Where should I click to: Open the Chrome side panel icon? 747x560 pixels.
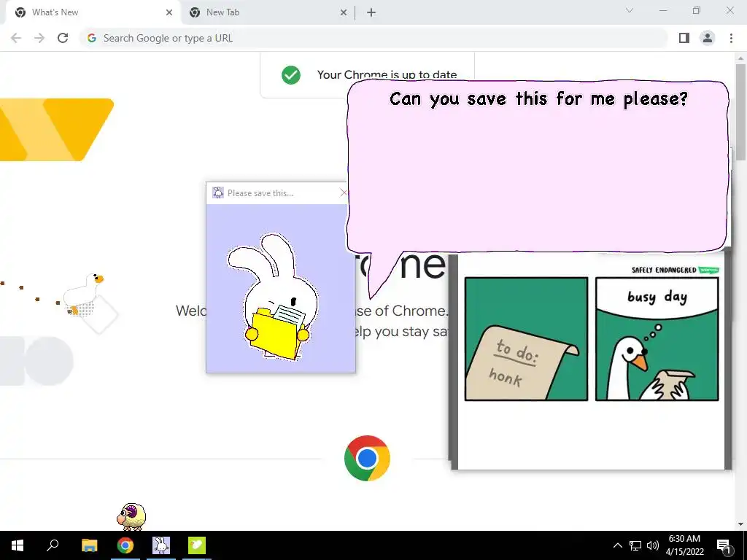coord(684,38)
